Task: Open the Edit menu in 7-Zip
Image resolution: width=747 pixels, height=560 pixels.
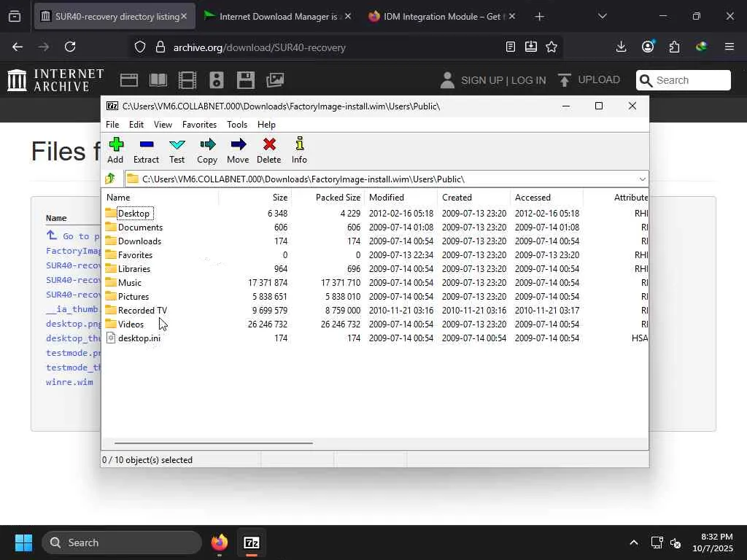Action: [x=136, y=124]
